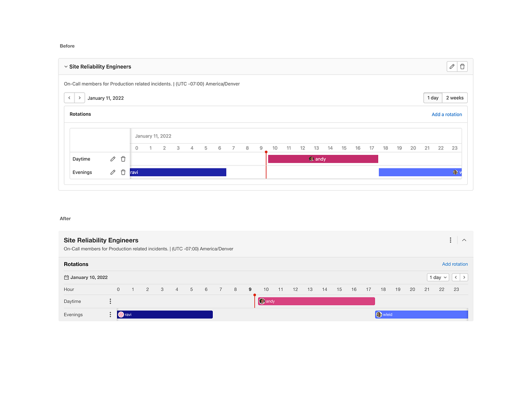Click the forward chevron in the After panel navigation

(464, 277)
